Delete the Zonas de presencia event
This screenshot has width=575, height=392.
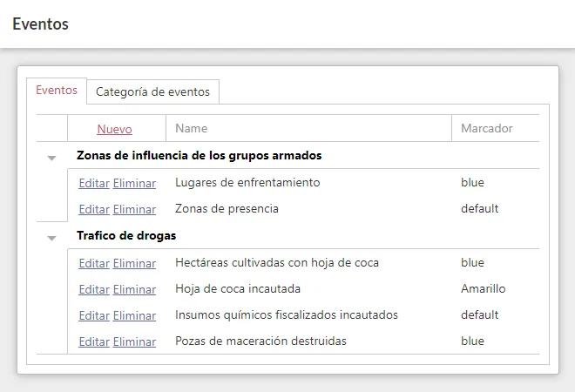click(x=134, y=210)
